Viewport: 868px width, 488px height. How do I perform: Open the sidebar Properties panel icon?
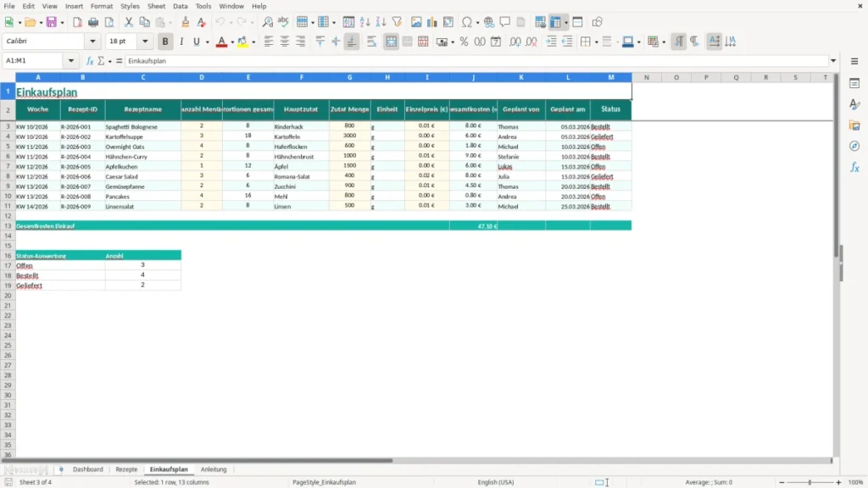[x=854, y=84]
